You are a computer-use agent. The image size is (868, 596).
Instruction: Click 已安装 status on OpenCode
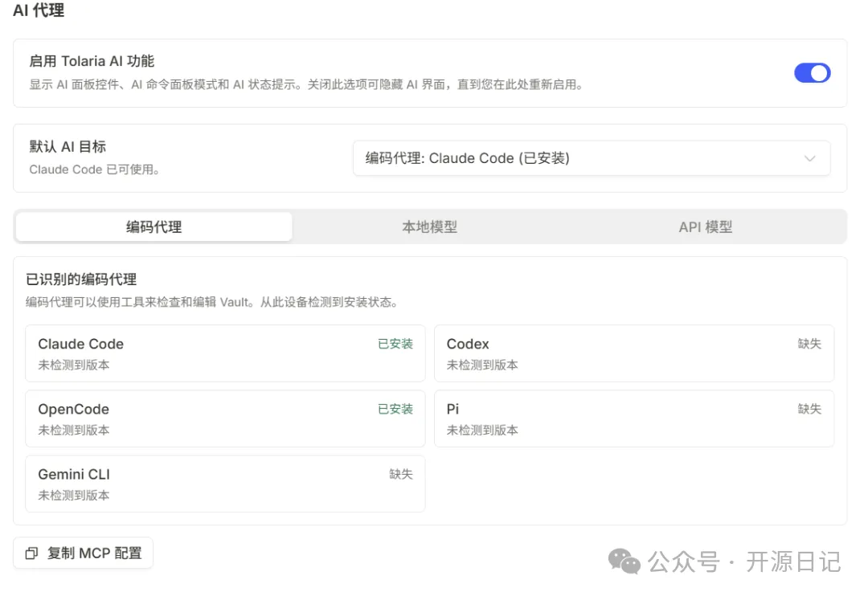[395, 409]
